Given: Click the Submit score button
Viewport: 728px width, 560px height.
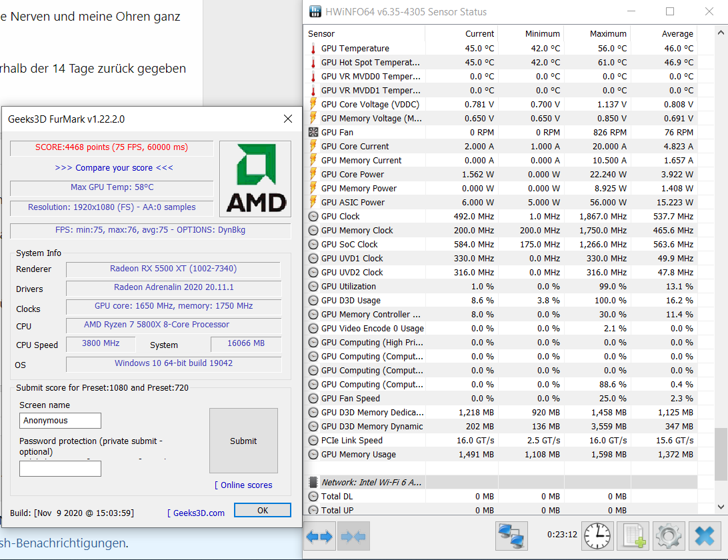Looking at the screenshot, I should (243, 441).
